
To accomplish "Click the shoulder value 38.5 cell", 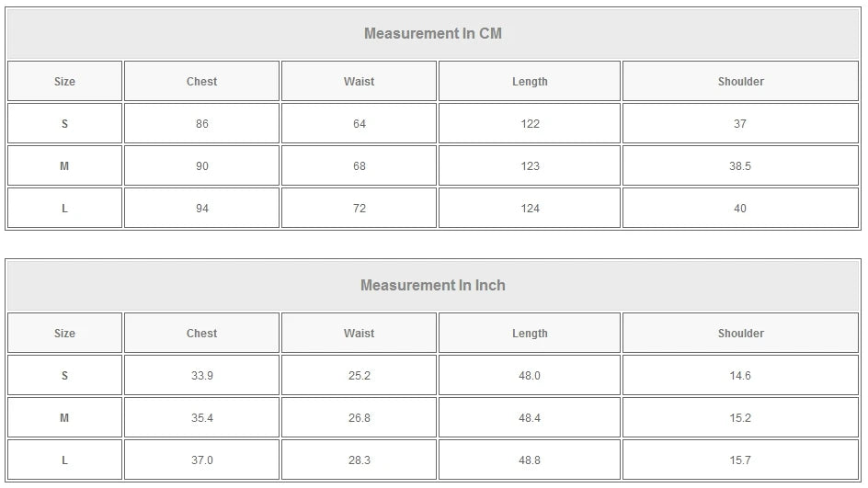I will (x=740, y=166).
